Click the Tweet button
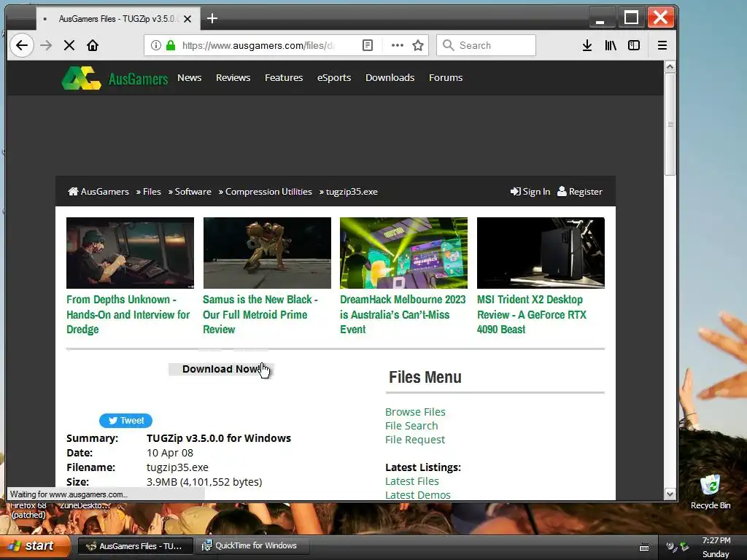 click(125, 421)
